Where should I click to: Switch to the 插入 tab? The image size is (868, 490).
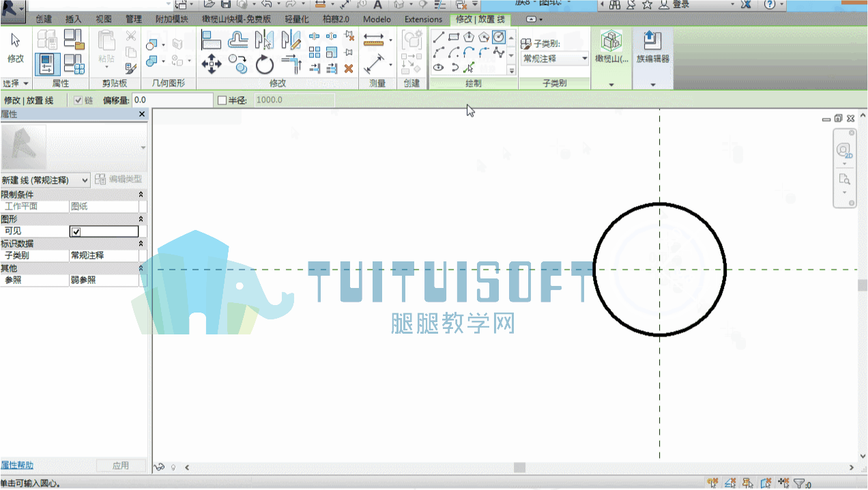(74, 19)
